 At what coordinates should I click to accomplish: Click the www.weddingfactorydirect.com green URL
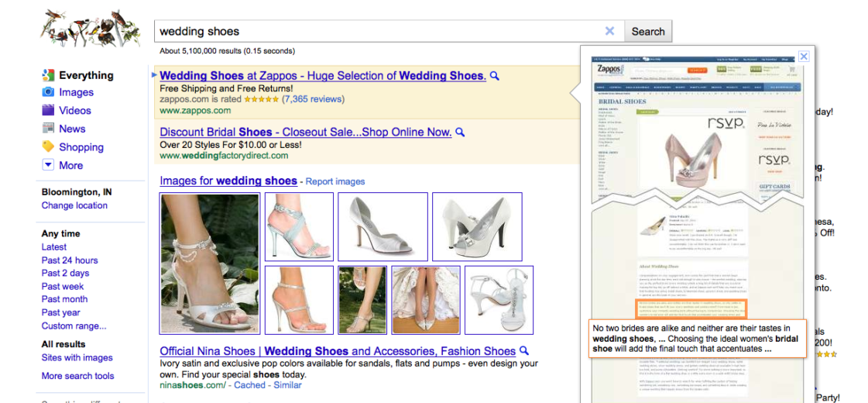(x=224, y=155)
